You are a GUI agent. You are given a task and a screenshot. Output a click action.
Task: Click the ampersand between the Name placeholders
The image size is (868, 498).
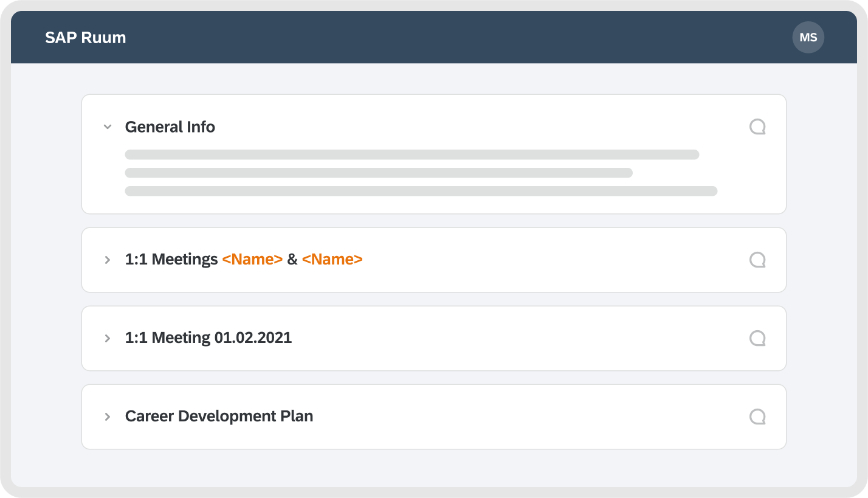[x=292, y=260]
